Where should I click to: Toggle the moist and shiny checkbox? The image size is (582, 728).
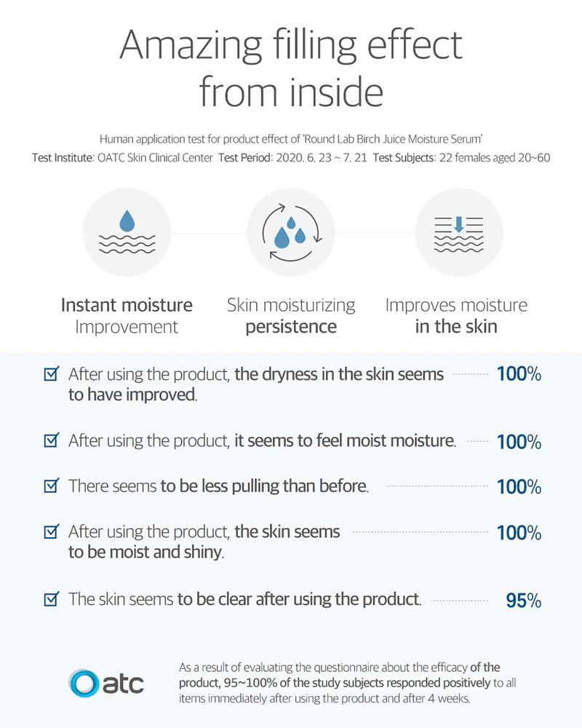click(52, 531)
